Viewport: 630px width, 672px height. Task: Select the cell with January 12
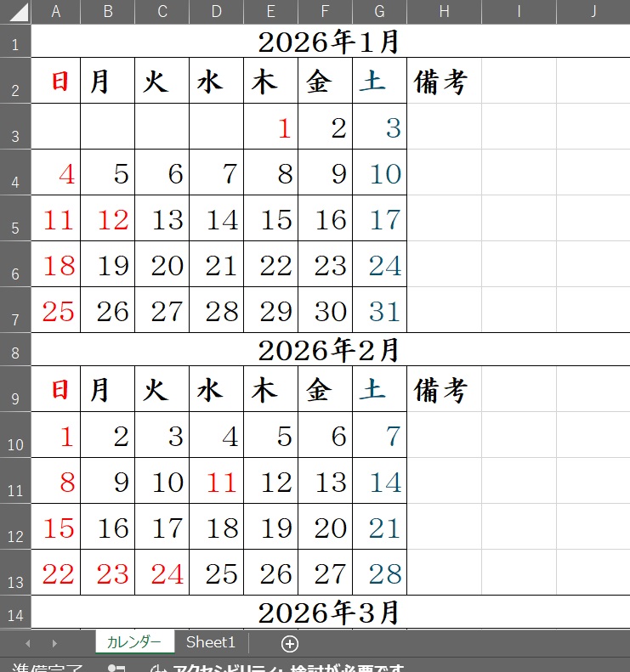click(108, 219)
